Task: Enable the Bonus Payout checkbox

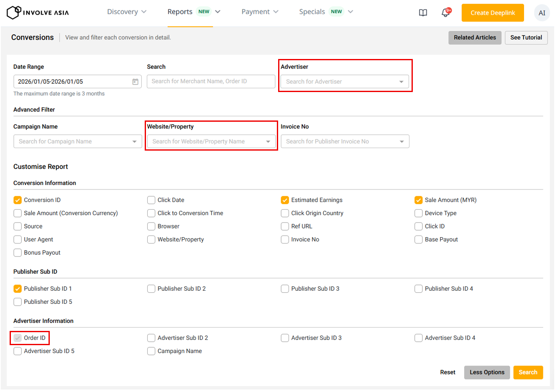Action: [x=18, y=253]
